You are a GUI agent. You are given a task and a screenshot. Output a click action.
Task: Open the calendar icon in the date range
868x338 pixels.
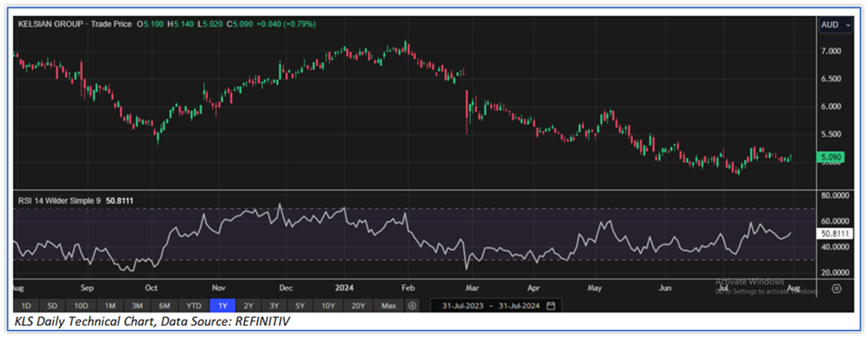point(551,306)
